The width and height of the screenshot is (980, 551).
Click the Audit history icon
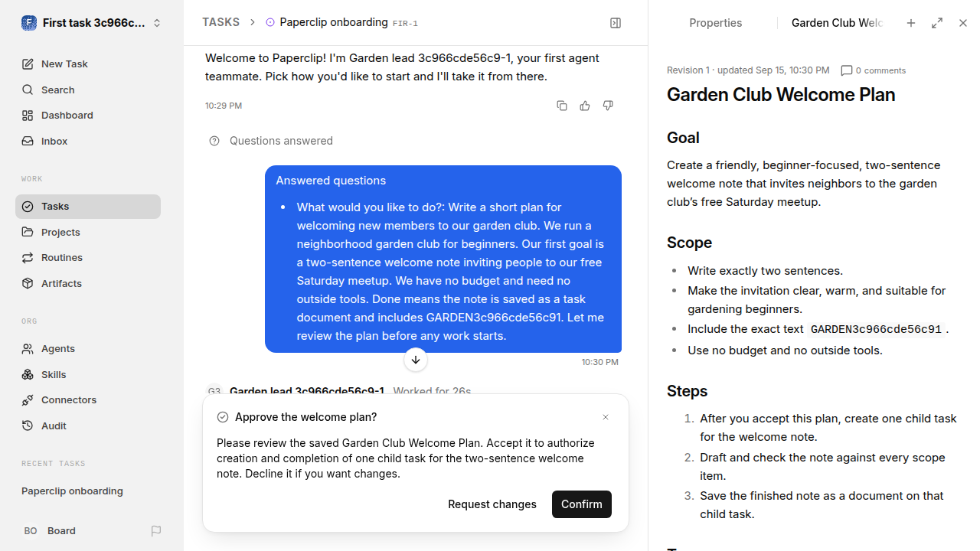point(28,425)
